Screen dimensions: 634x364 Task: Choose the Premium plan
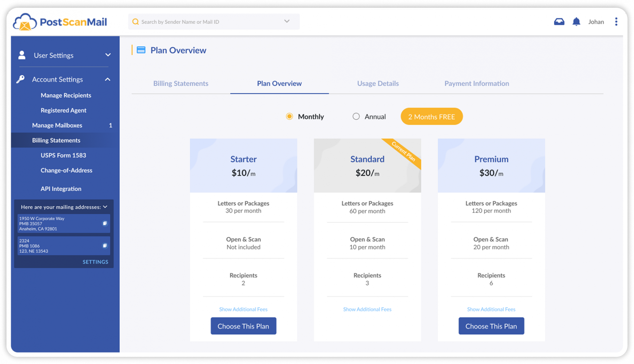click(x=491, y=326)
